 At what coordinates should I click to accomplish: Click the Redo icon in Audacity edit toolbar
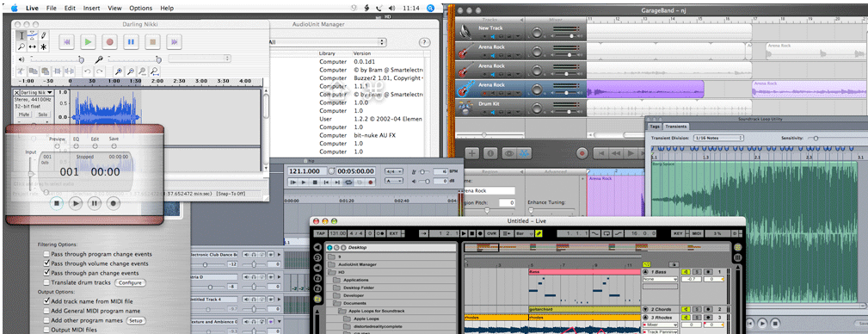tap(99, 71)
